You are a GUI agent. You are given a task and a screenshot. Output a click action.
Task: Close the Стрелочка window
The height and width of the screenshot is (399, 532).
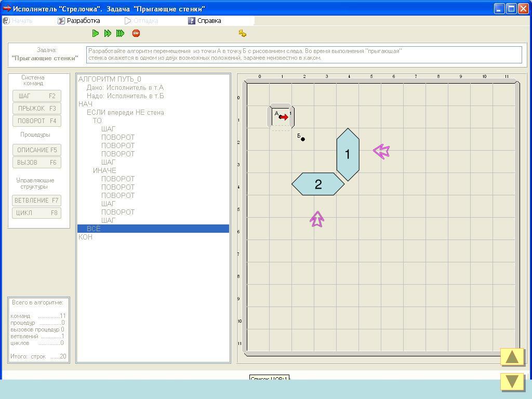(x=524, y=8)
